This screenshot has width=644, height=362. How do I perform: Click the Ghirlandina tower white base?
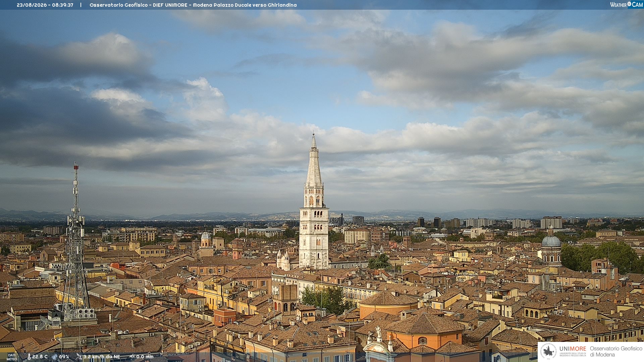314,238
